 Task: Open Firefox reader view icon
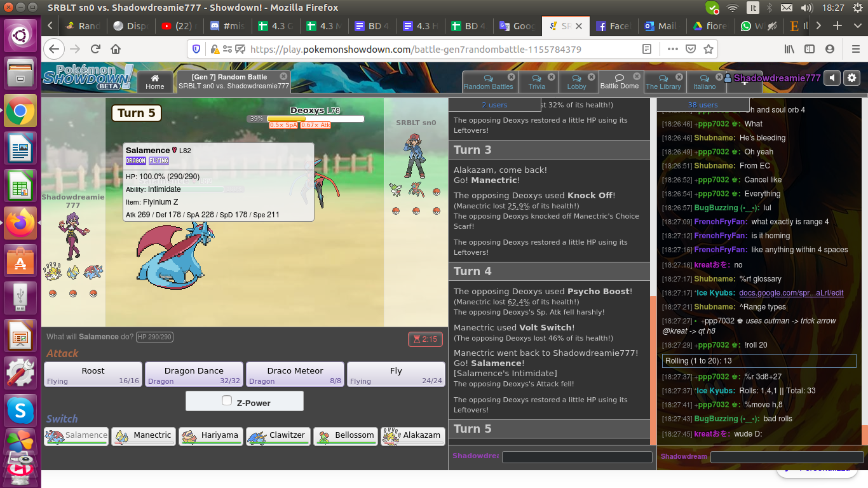(647, 49)
